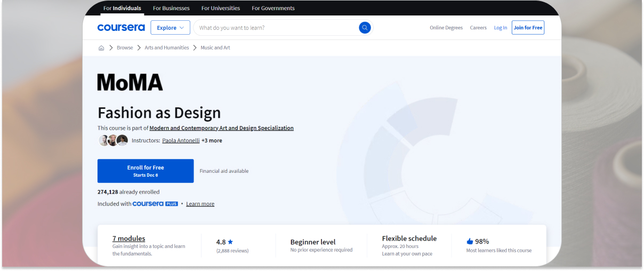Viewport: 644px width, 271px height.
Task: Click the Coursera logo
Action: pyautogui.click(x=121, y=28)
